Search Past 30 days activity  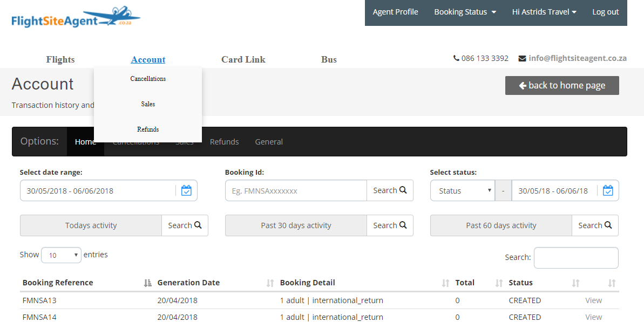click(x=390, y=225)
